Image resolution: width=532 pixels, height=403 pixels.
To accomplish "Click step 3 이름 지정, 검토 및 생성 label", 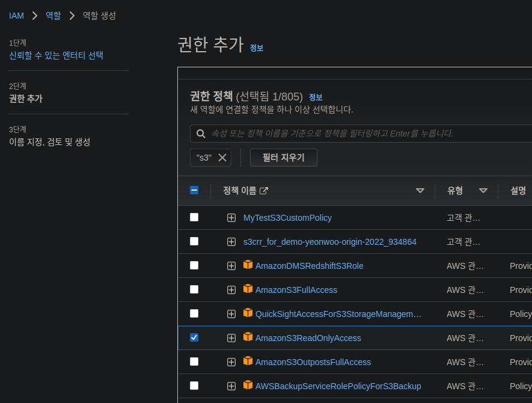I will pyautogui.click(x=49, y=142).
